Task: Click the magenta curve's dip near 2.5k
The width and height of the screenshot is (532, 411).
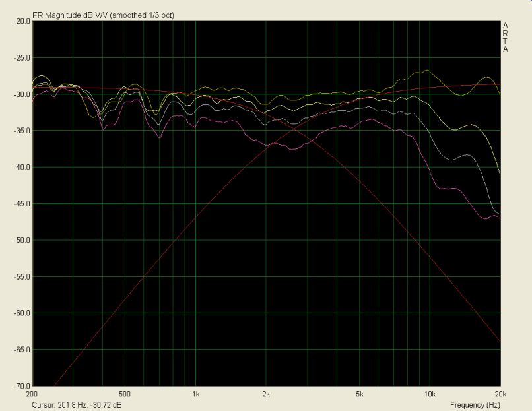Action: tap(292, 149)
